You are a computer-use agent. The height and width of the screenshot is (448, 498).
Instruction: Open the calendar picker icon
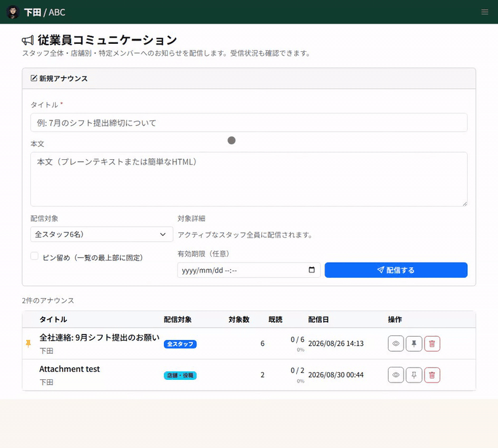tap(311, 270)
